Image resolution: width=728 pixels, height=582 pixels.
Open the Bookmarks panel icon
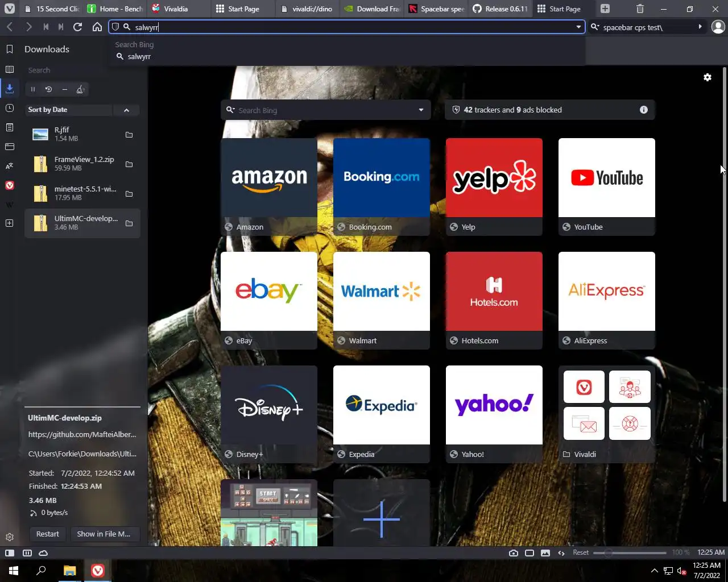coord(10,49)
